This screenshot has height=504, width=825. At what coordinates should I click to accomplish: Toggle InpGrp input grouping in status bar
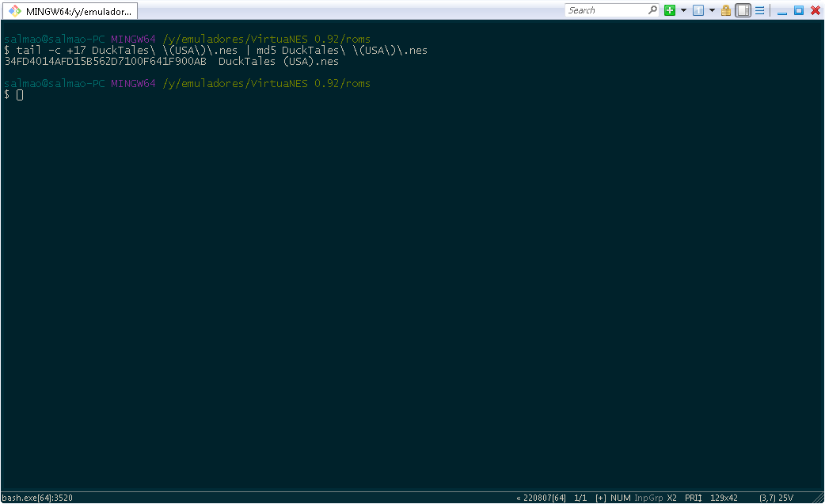pyautogui.click(x=648, y=498)
